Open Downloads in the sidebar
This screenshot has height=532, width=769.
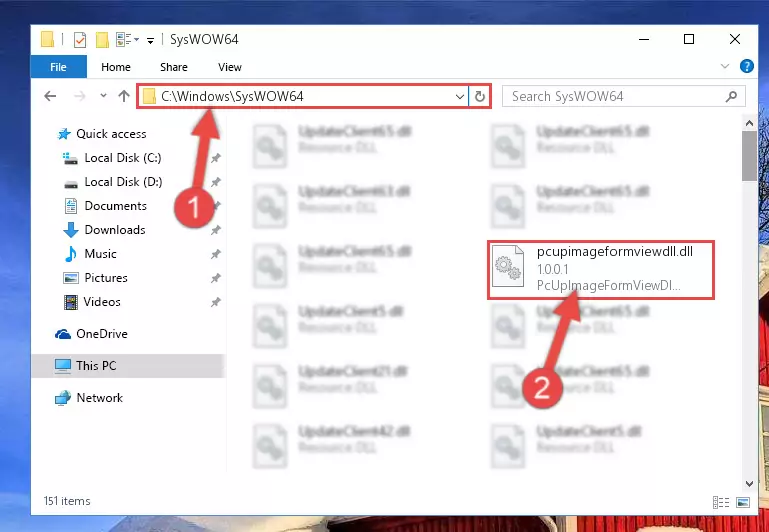point(115,230)
